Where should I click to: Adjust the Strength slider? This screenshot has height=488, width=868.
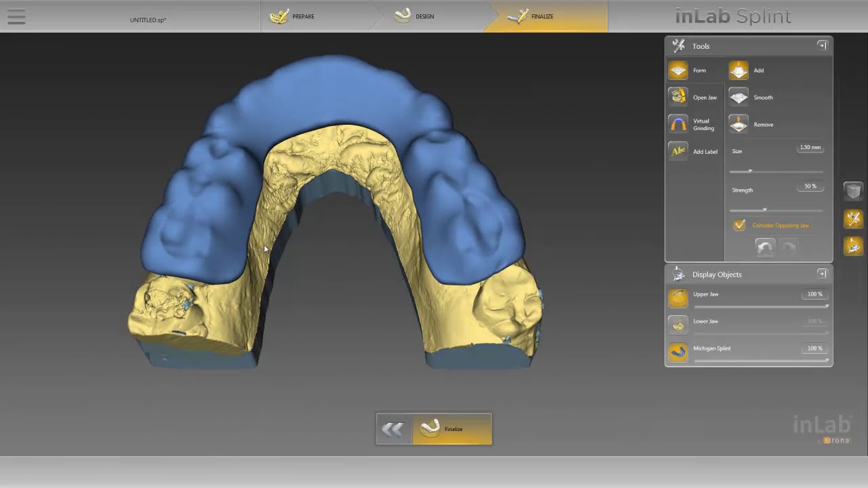click(776, 210)
